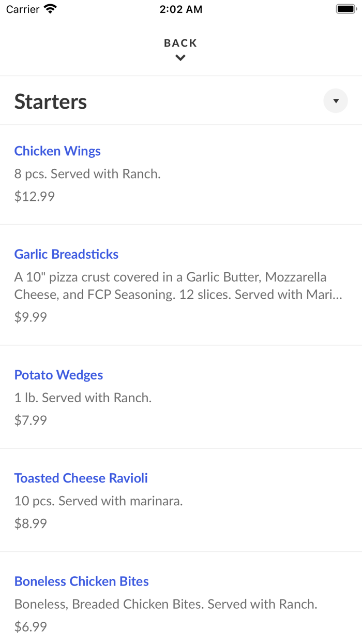This screenshot has width=362, height=644.
Task: View the Boneless Chicken Bites item
Action: click(x=81, y=581)
